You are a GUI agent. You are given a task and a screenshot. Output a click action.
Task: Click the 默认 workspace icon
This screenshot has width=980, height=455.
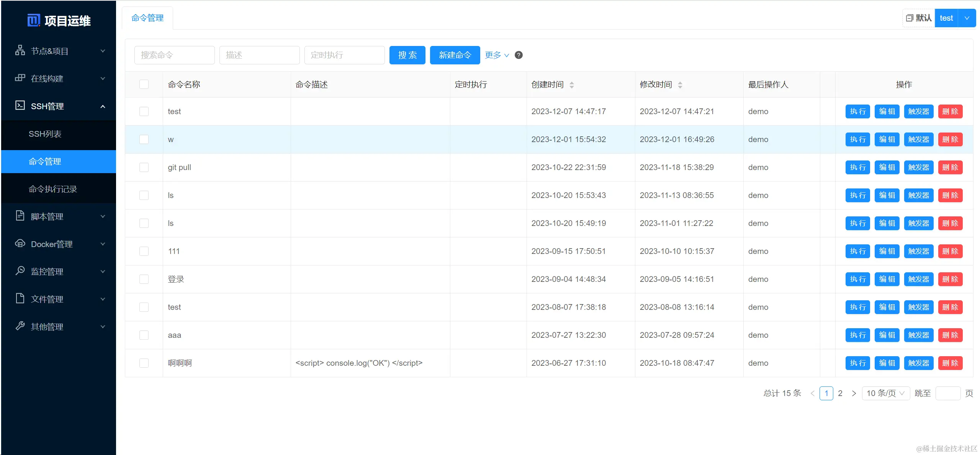point(910,18)
